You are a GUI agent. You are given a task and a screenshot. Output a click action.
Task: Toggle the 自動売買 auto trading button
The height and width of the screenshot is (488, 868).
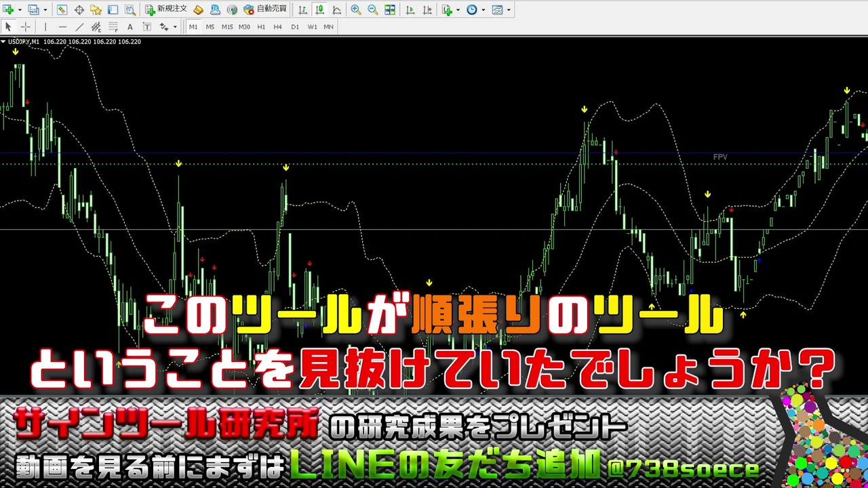click(265, 9)
